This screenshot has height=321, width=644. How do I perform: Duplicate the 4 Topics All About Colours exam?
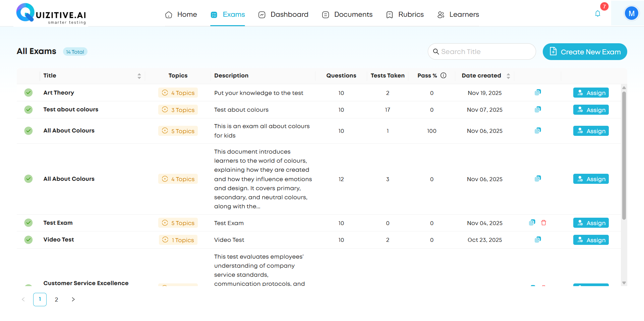pyautogui.click(x=538, y=178)
